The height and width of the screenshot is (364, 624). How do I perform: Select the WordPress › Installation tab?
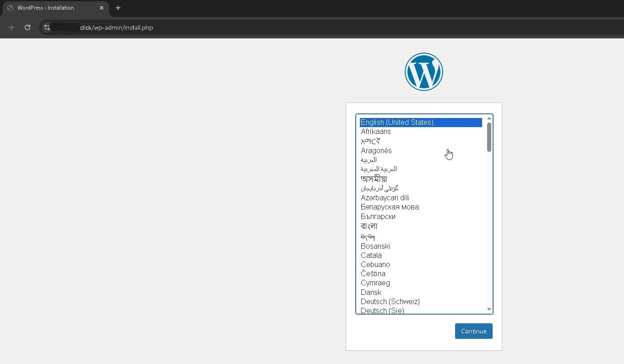55,8
